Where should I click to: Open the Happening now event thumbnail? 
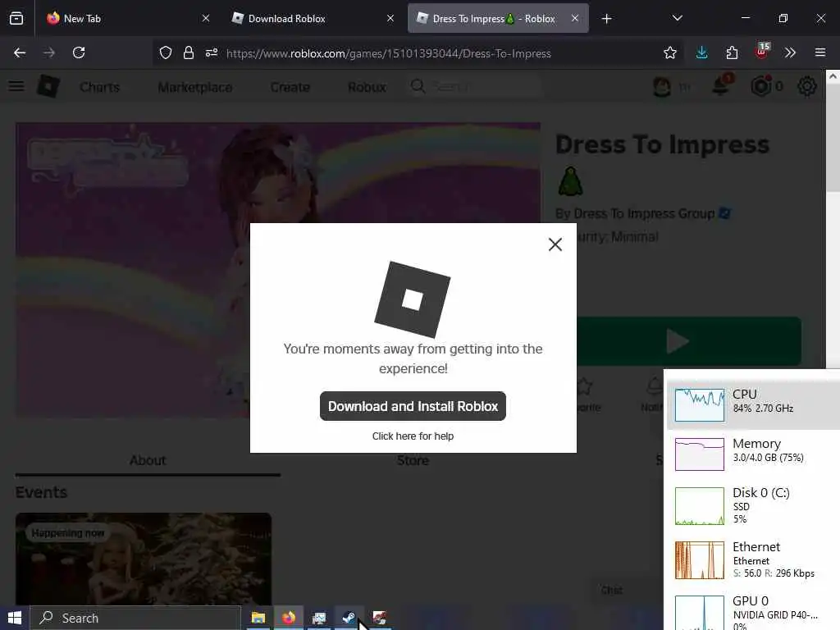click(144, 559)
